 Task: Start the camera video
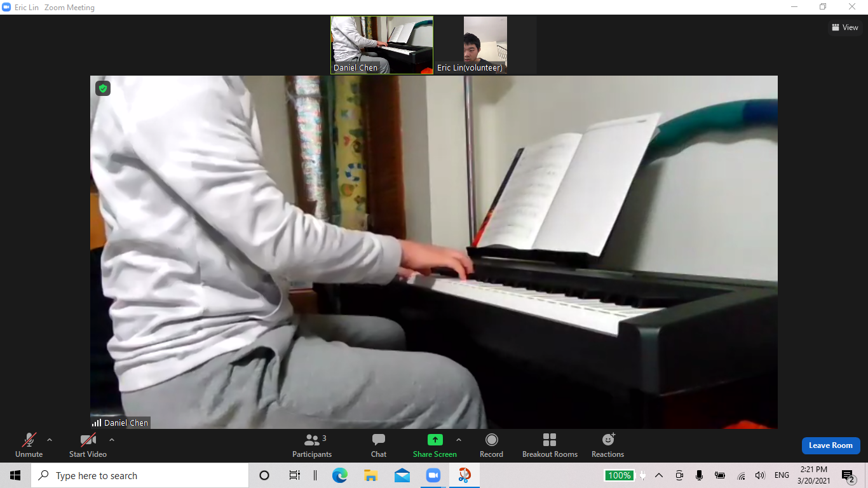pos(88,445)
